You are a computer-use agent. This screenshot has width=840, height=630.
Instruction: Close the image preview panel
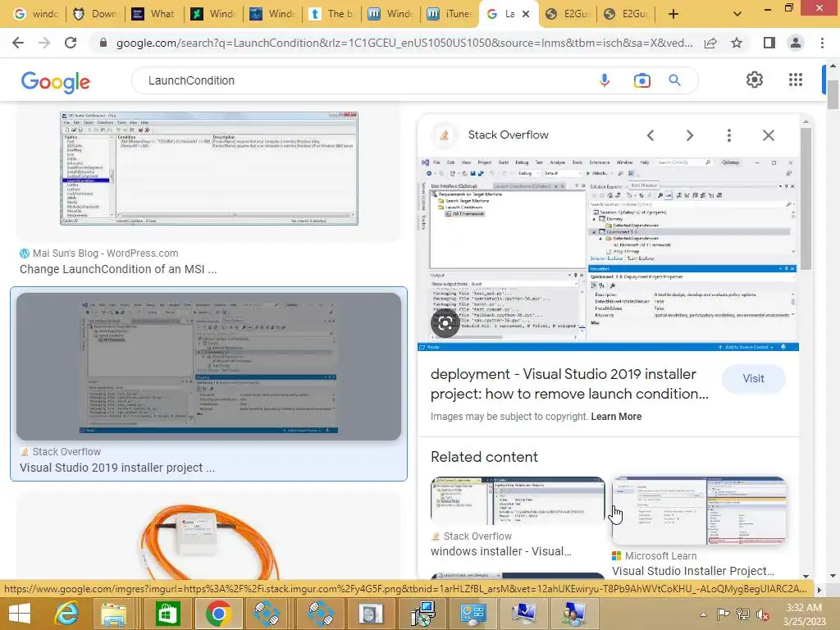[x=768, y=135]
